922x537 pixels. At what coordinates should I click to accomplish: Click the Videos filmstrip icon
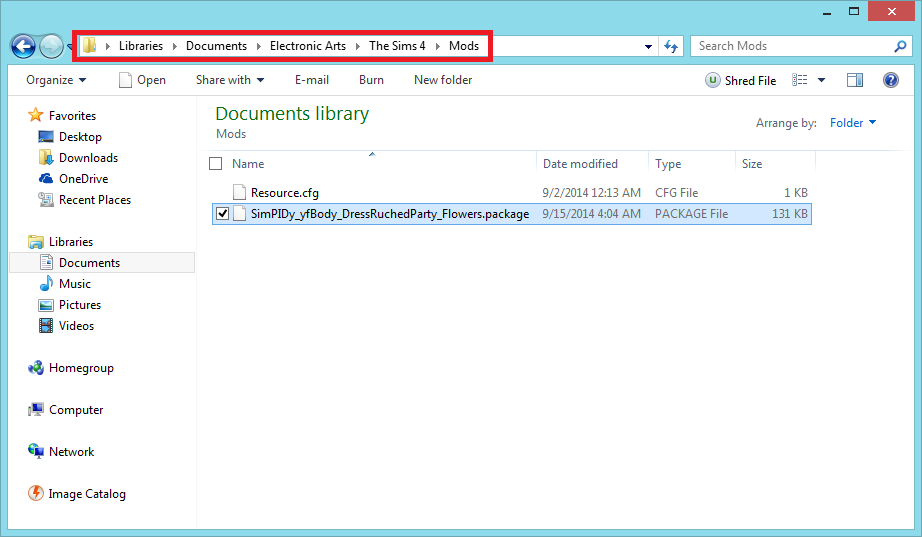pyautogui.click(x=46, y=325)
